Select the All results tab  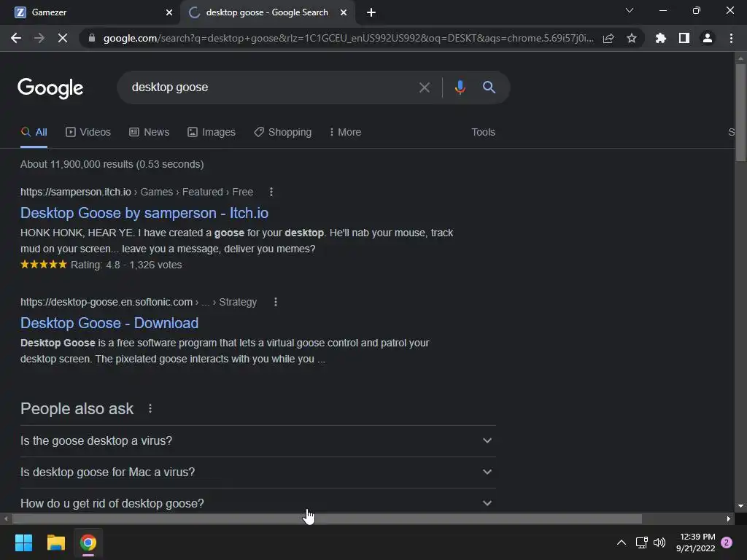click(x=34, y=132)
